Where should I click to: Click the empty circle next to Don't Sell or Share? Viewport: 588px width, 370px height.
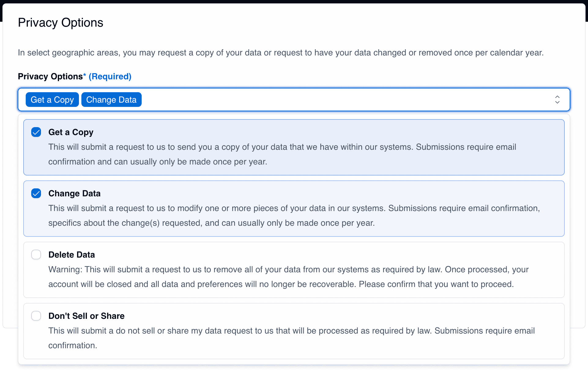[36, 316]
